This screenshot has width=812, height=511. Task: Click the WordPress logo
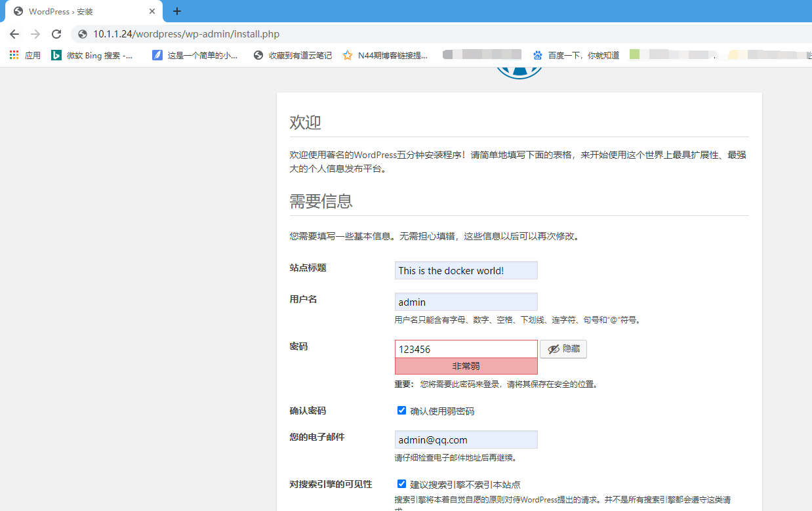tap(519, 72)
